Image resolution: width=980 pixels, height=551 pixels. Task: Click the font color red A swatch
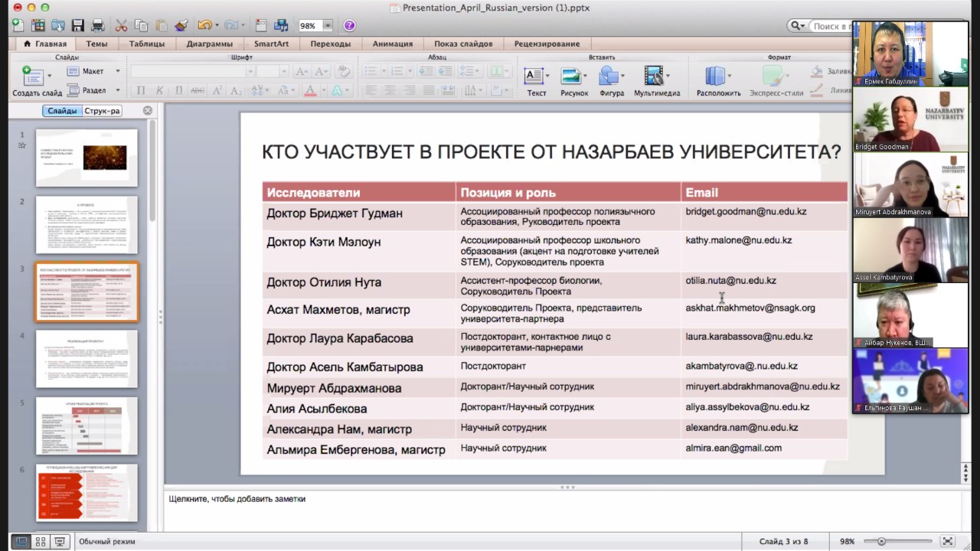(310, 90)
